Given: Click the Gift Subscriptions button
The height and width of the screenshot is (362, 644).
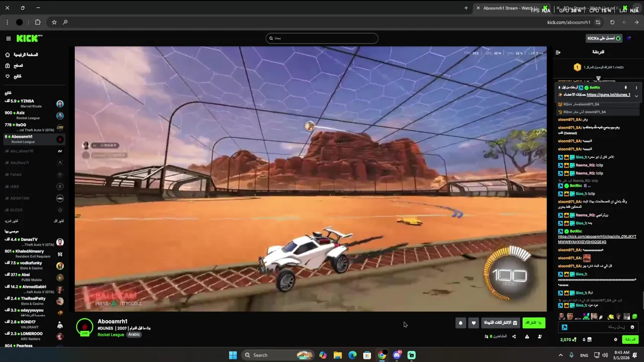Looking at the screenshot, I should (501, 323).
